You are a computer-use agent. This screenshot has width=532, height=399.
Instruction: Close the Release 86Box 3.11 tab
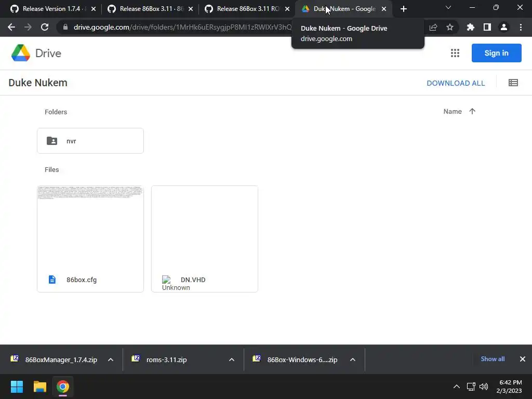[x=190, y=9]
